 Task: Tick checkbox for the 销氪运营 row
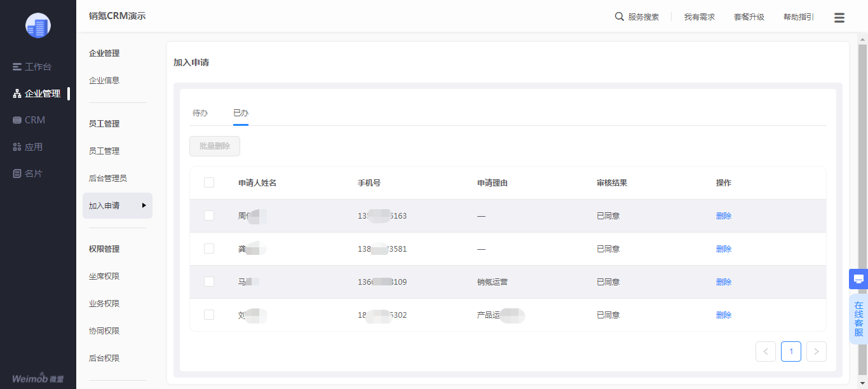209,282
